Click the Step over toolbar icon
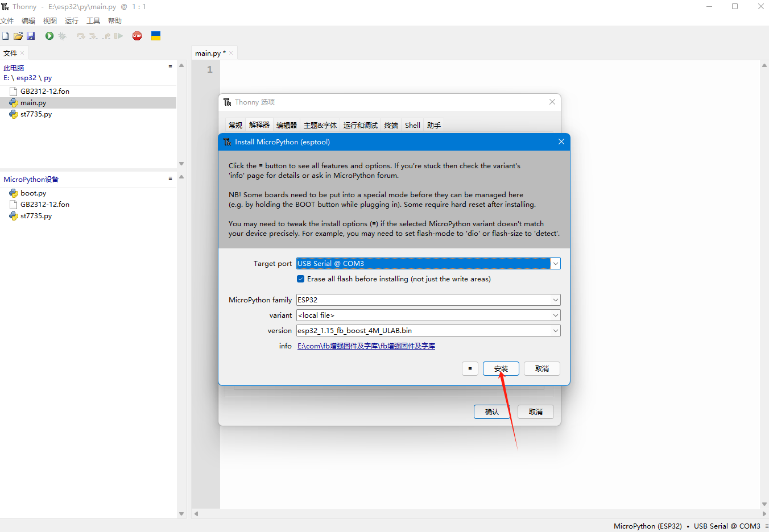This screenshot has height=532, width=769. click(x=81, y=36)
